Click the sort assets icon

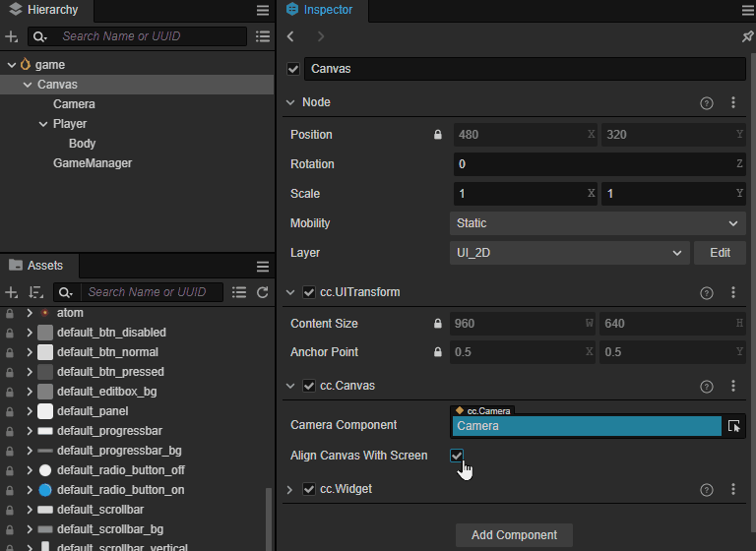click(x=36, y=292)
